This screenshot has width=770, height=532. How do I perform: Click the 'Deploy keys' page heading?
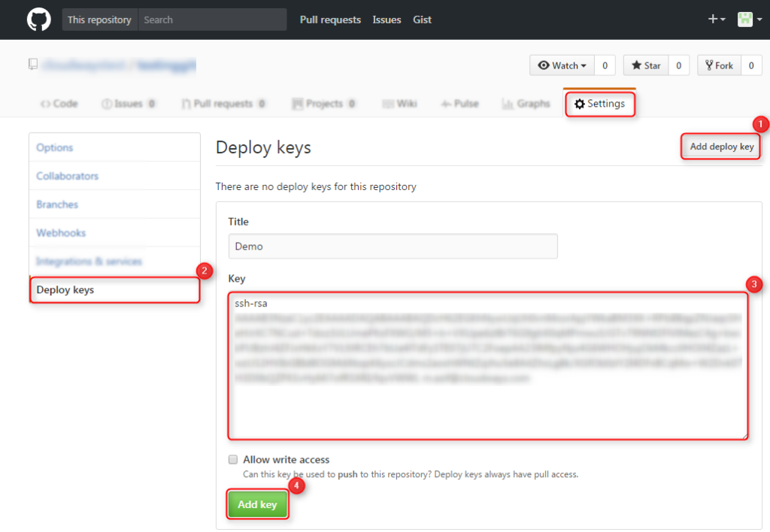click(263, 147)
